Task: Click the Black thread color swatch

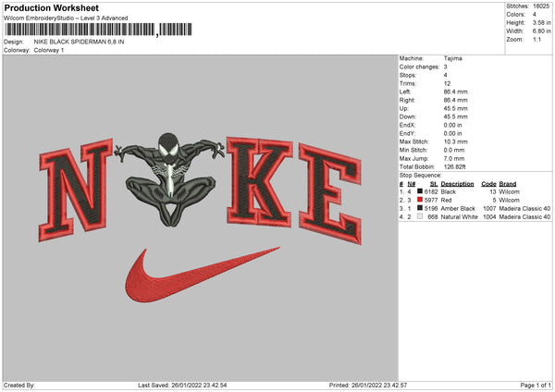Action: tap(420, 191)
